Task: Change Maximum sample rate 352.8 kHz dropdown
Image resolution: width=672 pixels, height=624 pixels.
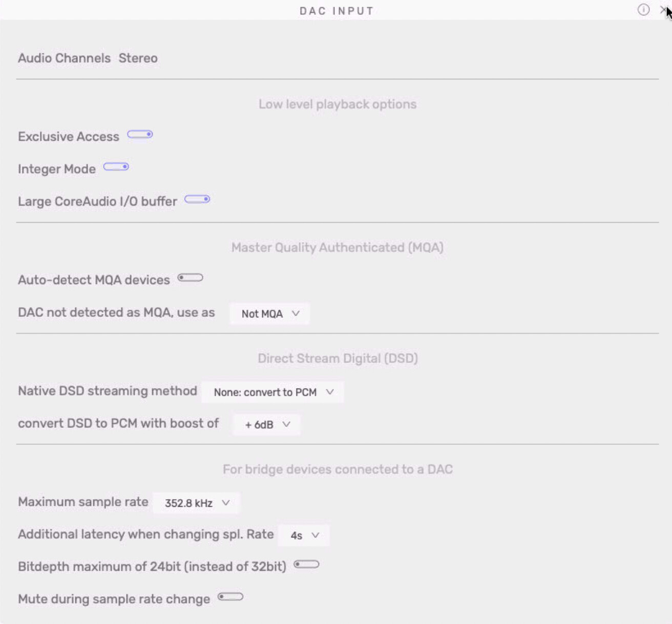Action: click(x=197, y=503)
